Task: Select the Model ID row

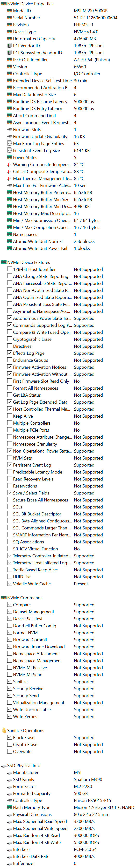Action: tap(68, 11)
